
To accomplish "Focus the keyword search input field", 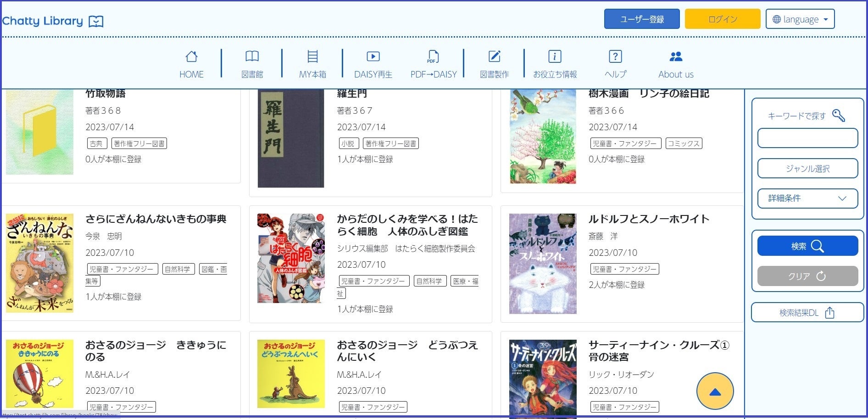I will (x=807, y=138).
